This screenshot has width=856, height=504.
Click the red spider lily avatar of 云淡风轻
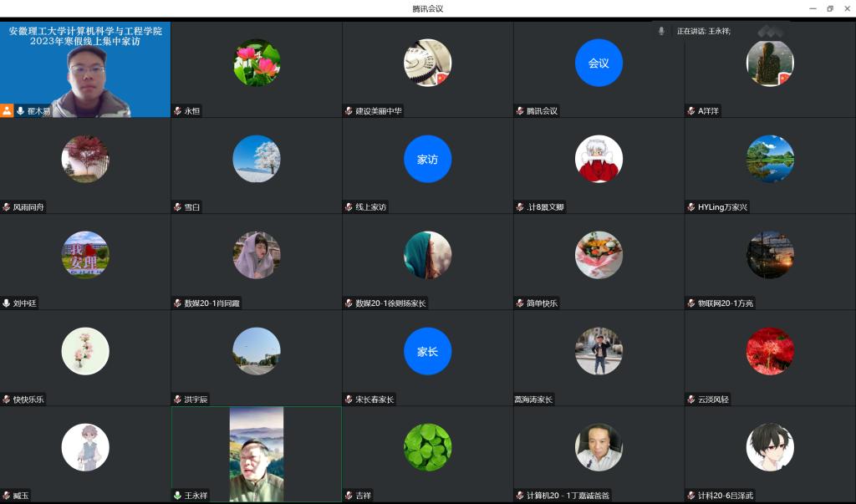point(770,351)
